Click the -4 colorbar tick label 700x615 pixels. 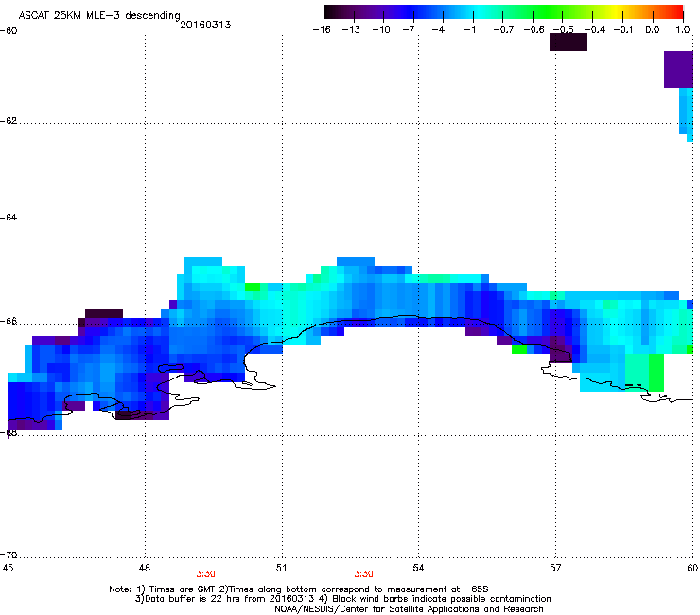coord(438,30)
